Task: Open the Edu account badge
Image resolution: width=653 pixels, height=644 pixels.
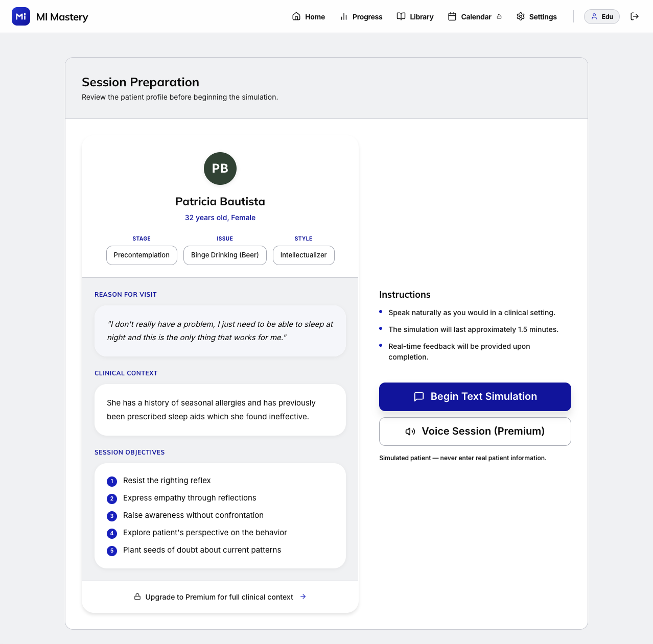Action: (602, 16)
